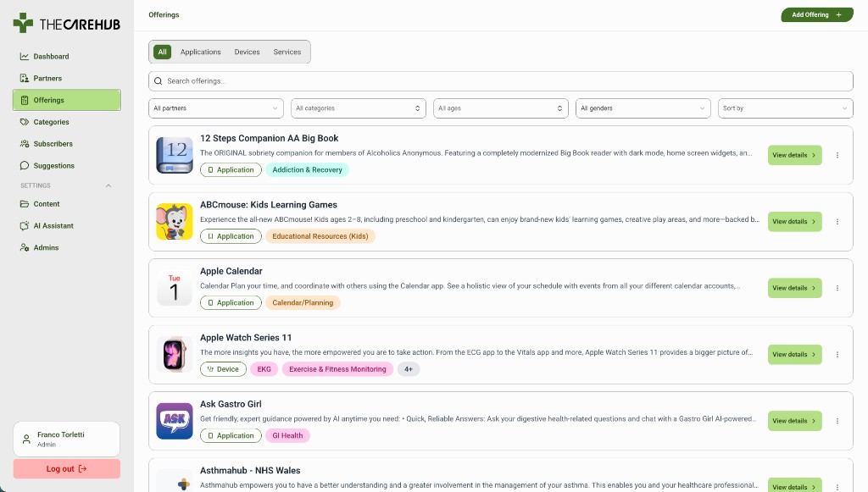Open more options for 12 Steps Companion

(837, 155)
